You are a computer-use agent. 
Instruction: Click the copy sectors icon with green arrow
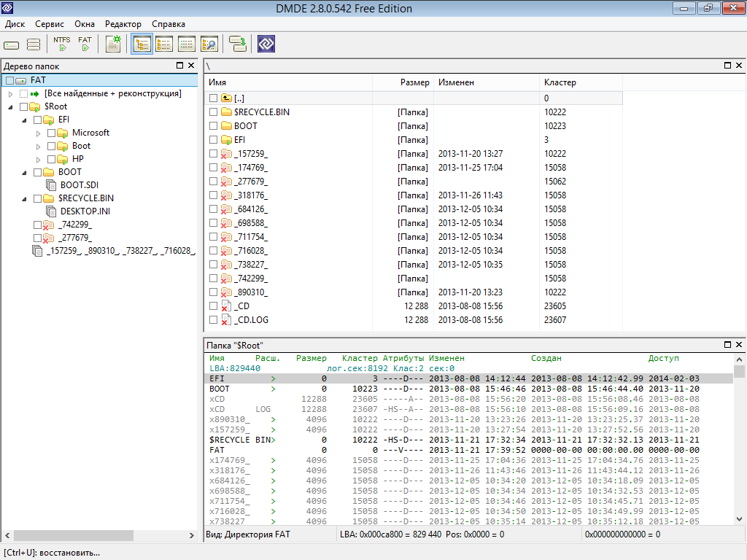point(236,44)
